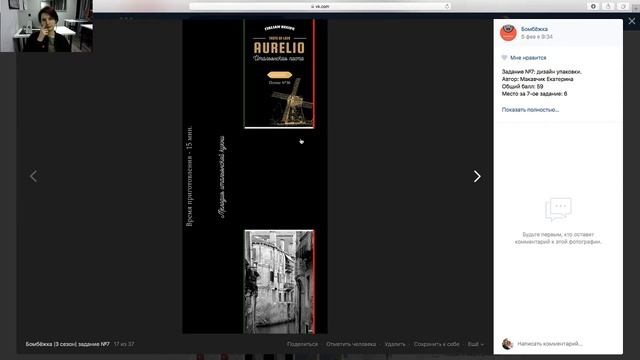Click the webcam video thumbnail

coord(47,26)
